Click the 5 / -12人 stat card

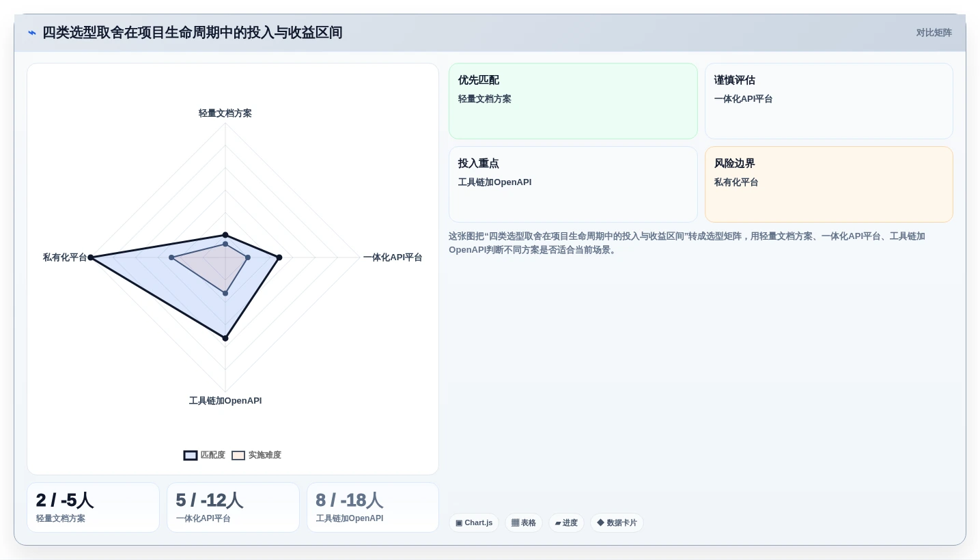coord(233,507)
